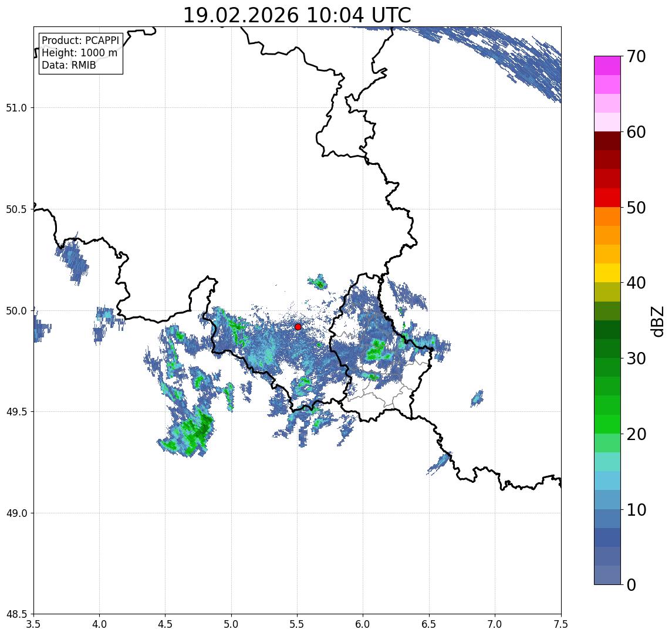Click colorbar tick label 60
The image size is (672, 636).
(636, 132)
